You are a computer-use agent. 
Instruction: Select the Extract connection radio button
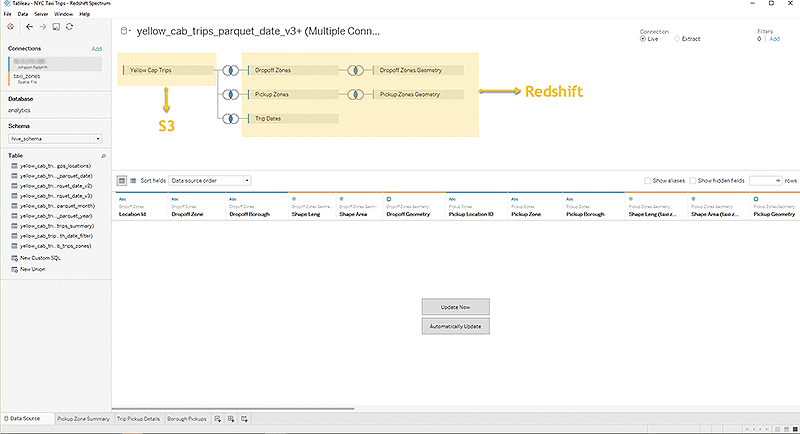677,39
